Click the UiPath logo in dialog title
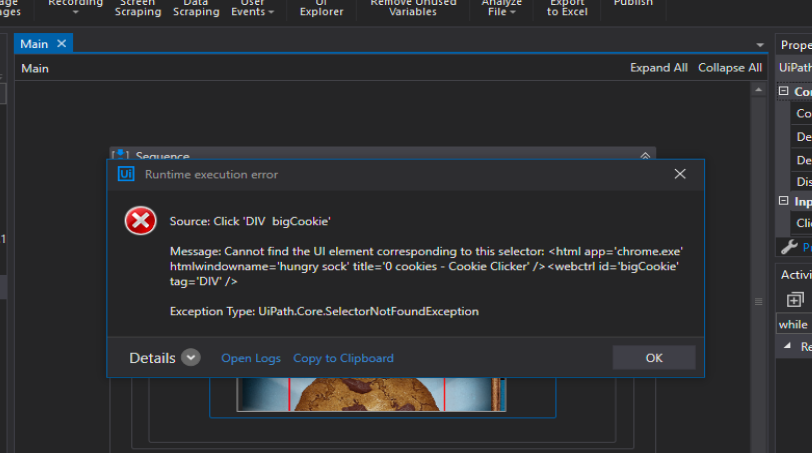Screen dimensions: 812x453 click(x=126, y=174)
